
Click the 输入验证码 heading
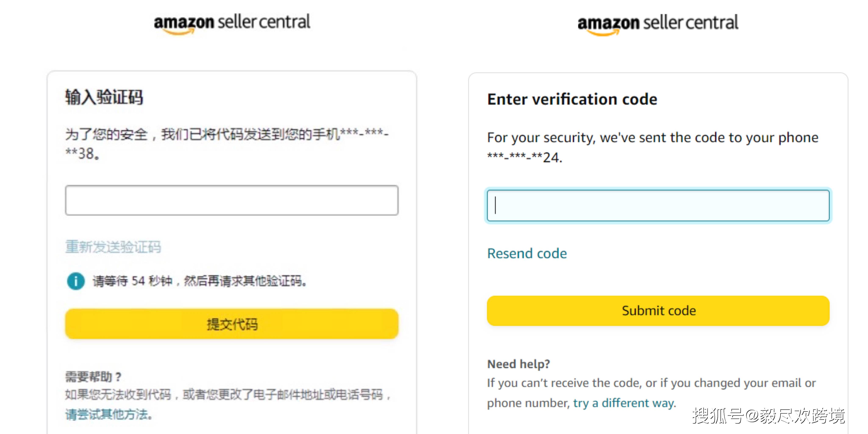coord(104,97)
